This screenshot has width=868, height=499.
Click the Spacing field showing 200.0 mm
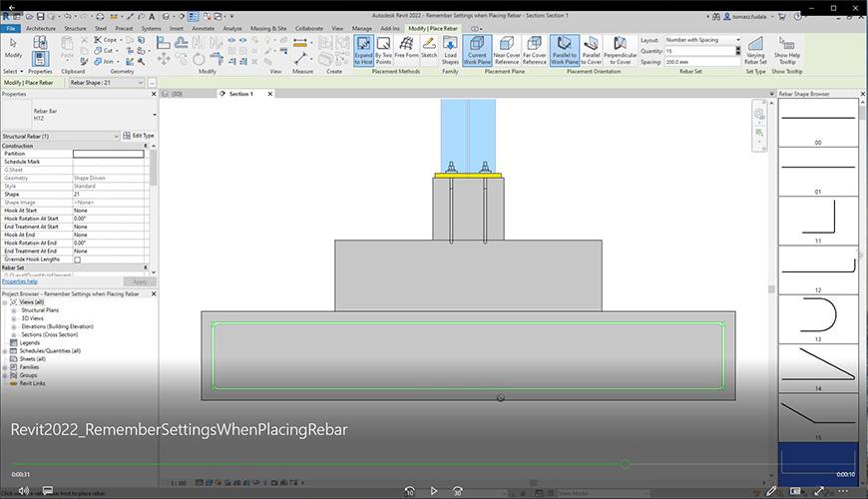point(702,62)
